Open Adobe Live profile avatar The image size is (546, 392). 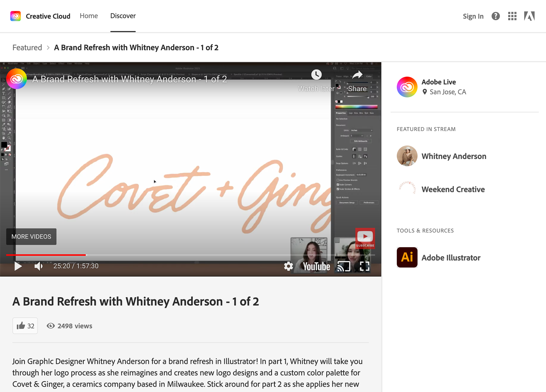[407, 87]
